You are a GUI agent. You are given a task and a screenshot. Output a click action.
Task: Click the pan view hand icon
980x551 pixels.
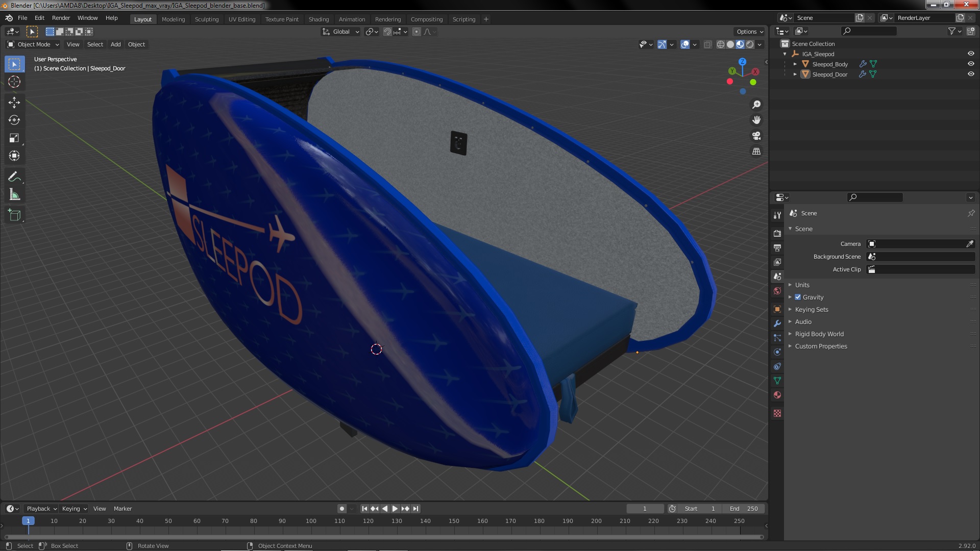(x=756, y=120)
